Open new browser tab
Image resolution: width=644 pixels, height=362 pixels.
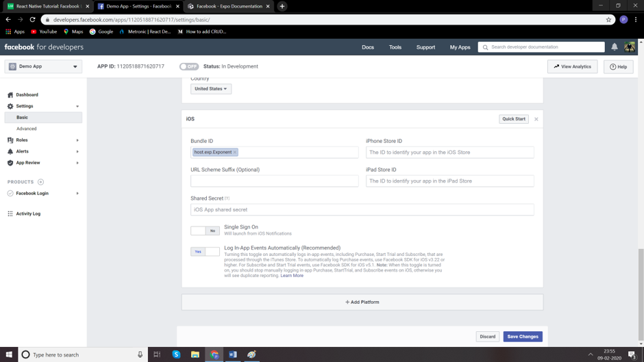click(x=282, y=6)
